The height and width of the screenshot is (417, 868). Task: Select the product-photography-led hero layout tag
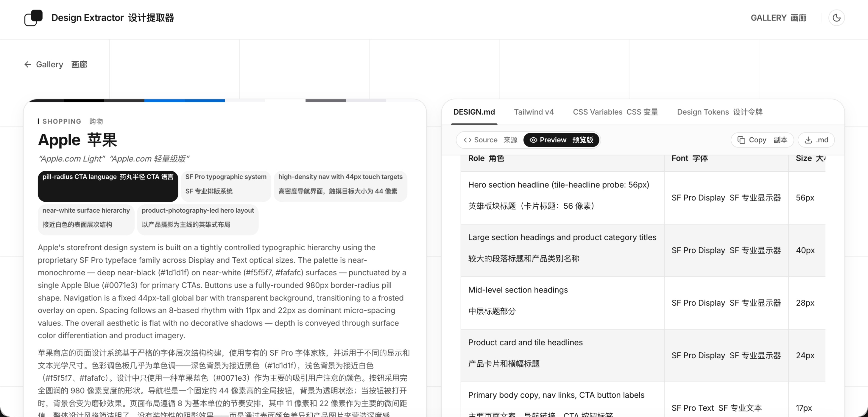pyautogui.click(x=197, y=220)
